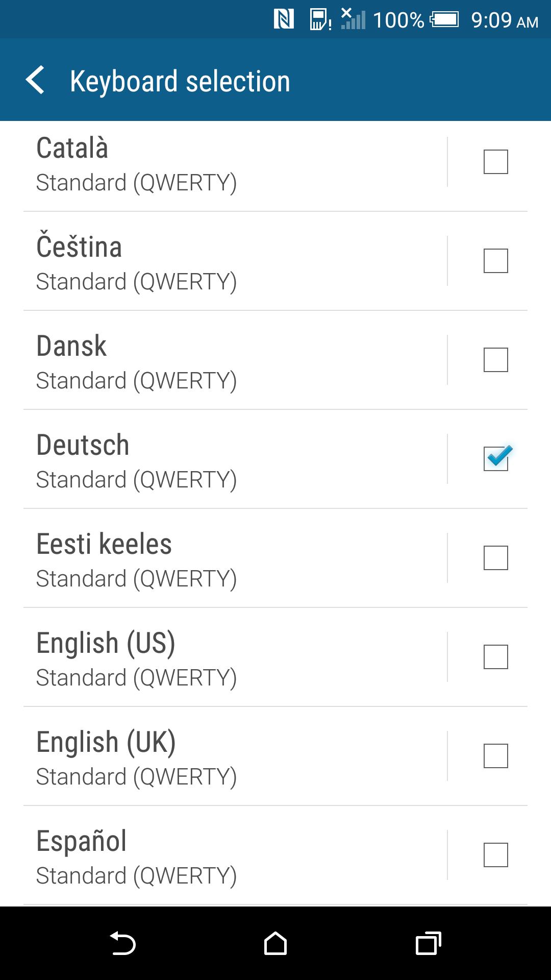Tap Standard (QWERTY) under English (US)
The image size is (551, 980).
point(137,677)
